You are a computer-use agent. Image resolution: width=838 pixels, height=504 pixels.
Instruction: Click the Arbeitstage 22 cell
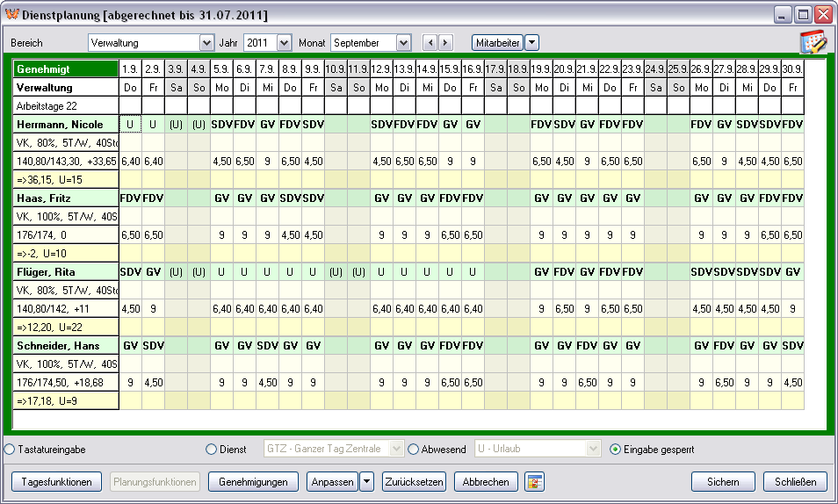[x=66, y=106]
